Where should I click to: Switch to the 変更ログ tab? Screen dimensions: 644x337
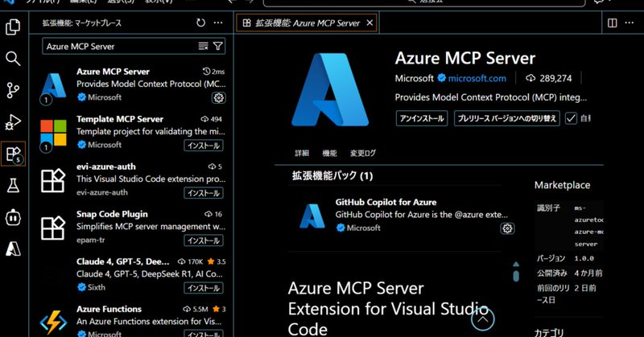pyautogui.click(x=363, y=153)
